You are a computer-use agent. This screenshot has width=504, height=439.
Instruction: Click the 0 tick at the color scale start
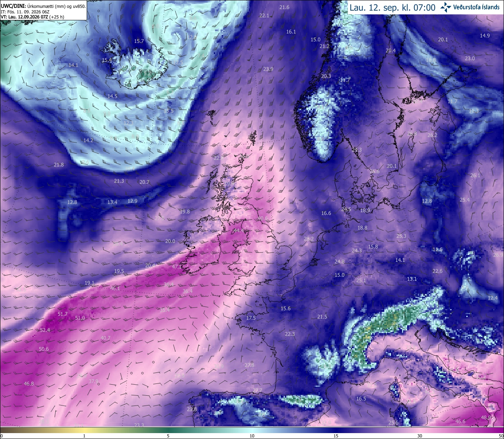pyautogui.click(x=1, y=436)
